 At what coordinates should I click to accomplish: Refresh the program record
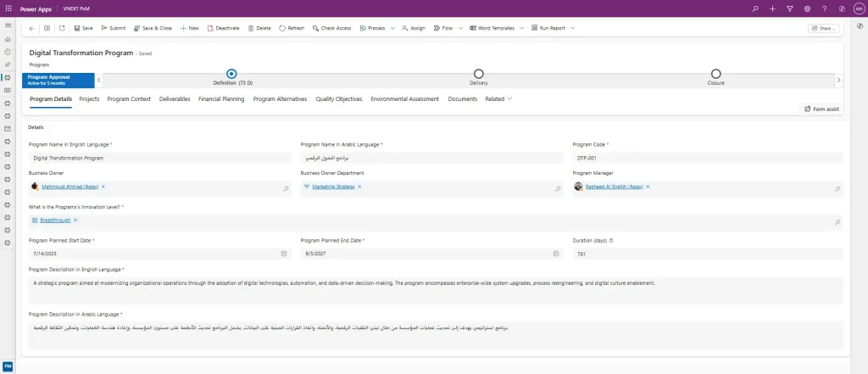tap(291, 28)
